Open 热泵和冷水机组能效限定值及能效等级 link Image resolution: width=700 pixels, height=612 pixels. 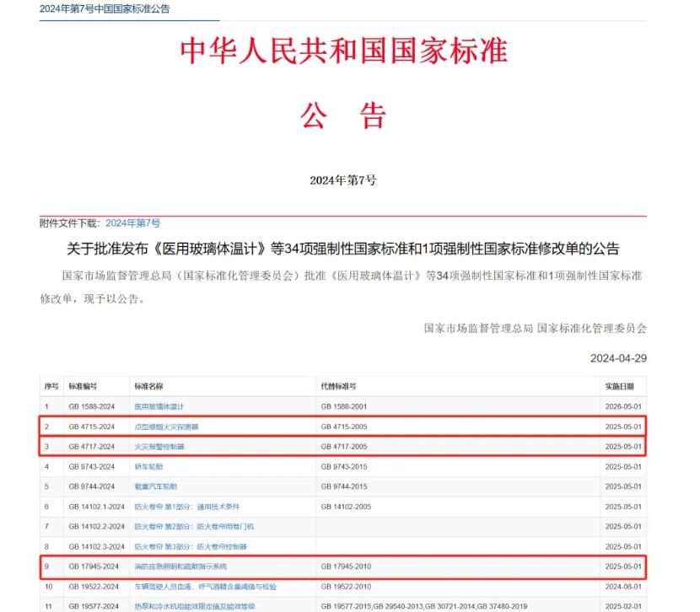coord(194,606)
